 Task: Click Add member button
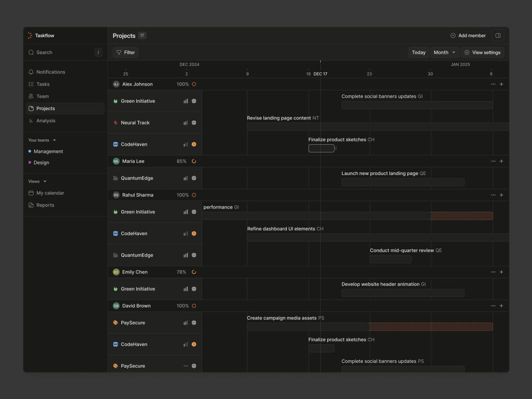(x=468, y=35)
